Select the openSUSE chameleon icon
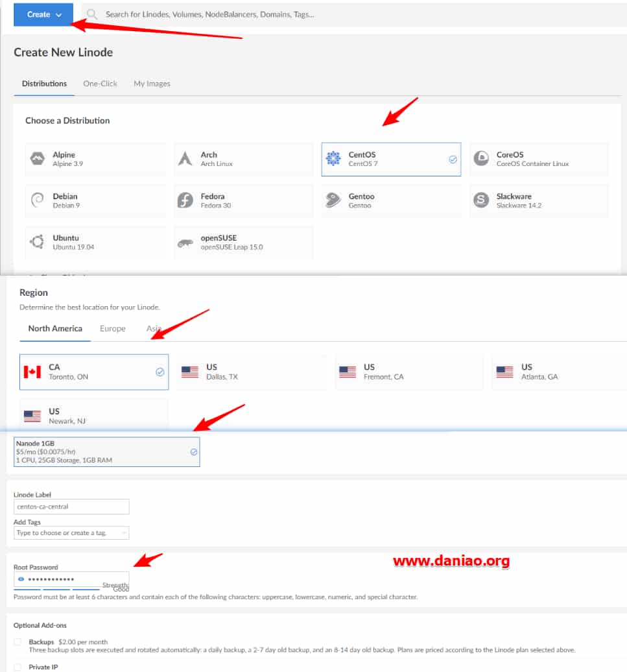This screenshot has height=672, width=627. [x=185, y=243]
